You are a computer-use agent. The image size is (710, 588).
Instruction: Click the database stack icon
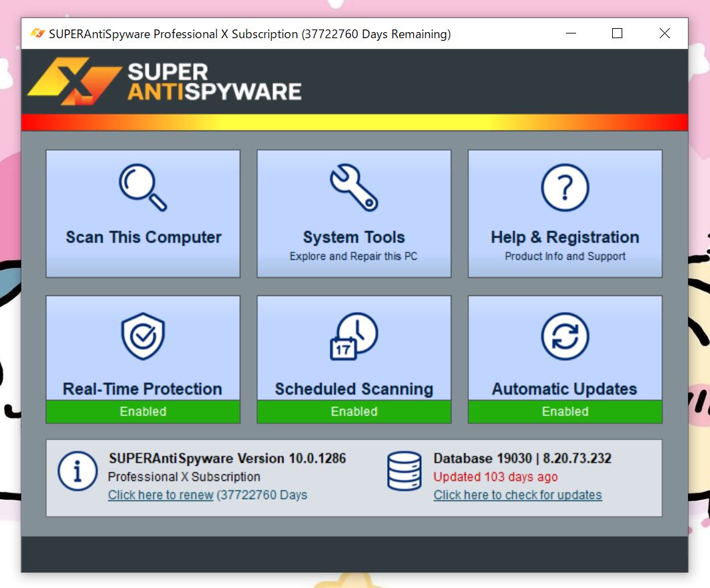pos(405,471)
